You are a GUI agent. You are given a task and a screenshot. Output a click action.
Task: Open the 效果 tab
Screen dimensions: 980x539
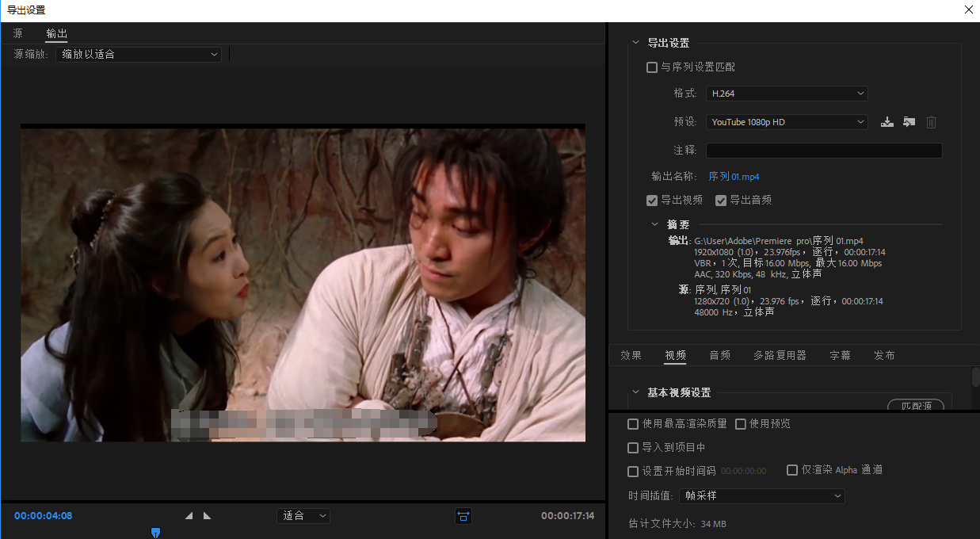coord(631,356)
